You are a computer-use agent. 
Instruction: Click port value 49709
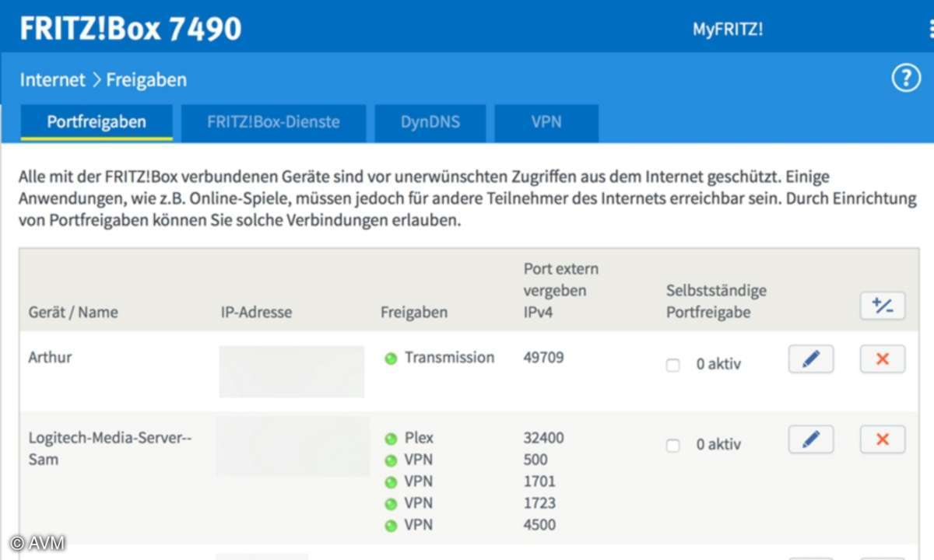pos(544,358)
